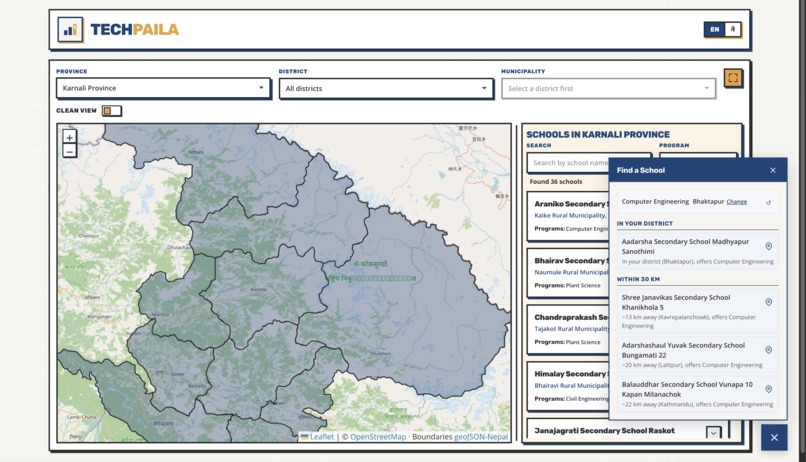Click the Bhaktapur label in Find a School

[708, 201]
